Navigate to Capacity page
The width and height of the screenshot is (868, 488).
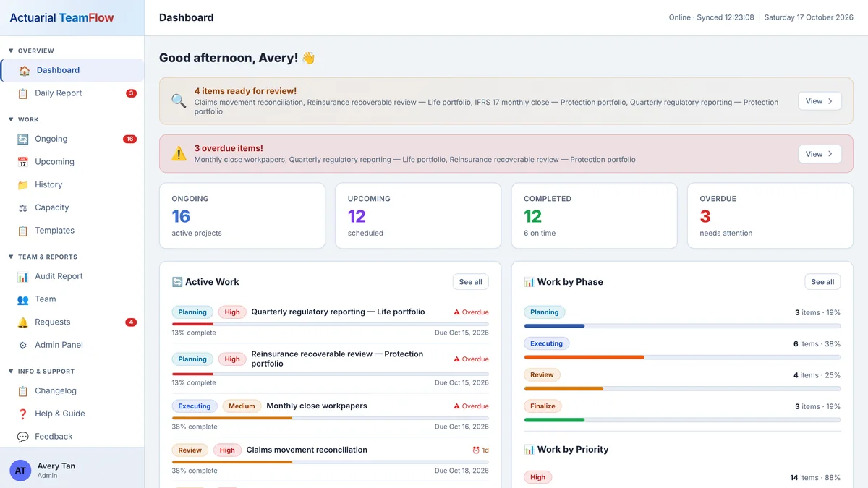(x=72, y=207)
